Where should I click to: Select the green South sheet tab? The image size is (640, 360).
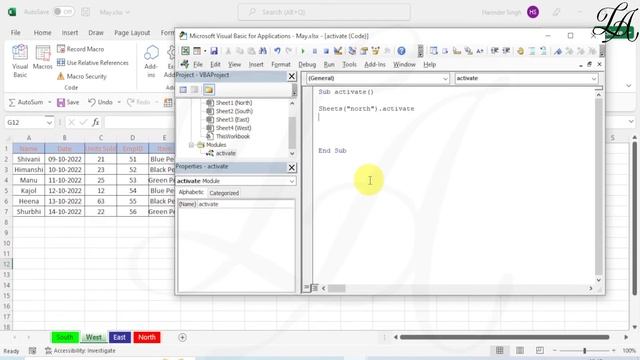64,337
